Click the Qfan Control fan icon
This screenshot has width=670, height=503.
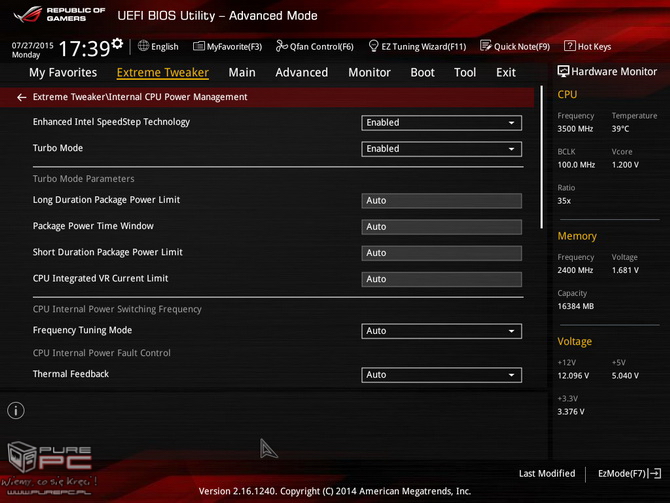click(x=281, y=46)
